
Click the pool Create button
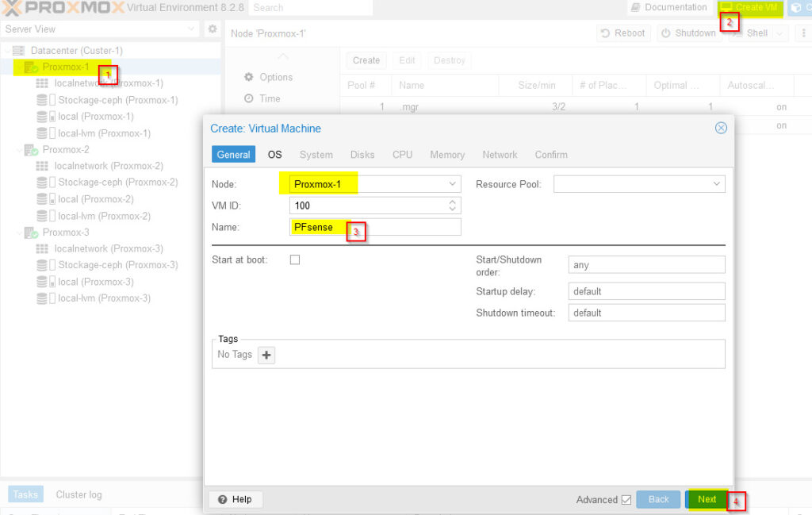[x=366, y=60]
